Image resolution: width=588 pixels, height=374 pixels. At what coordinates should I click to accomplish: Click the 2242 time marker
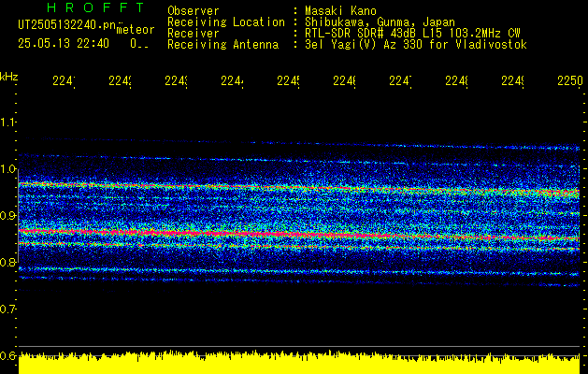click(120, 80)
